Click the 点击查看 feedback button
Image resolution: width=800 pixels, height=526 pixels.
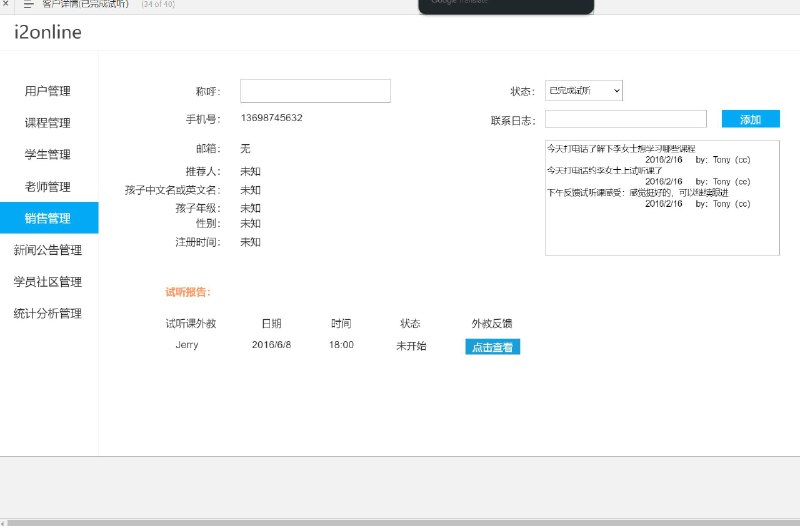tap(492, 347)
